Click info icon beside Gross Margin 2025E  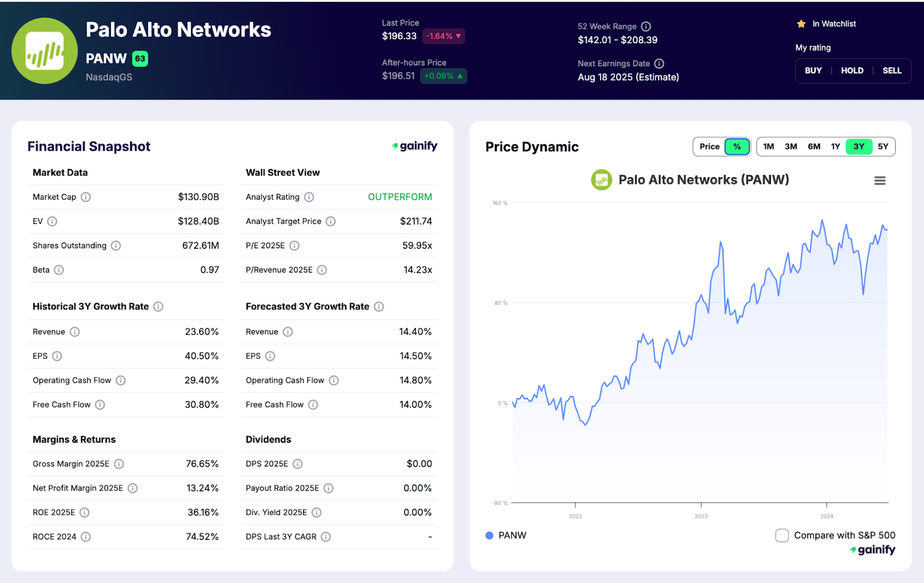tap(118, 464)
